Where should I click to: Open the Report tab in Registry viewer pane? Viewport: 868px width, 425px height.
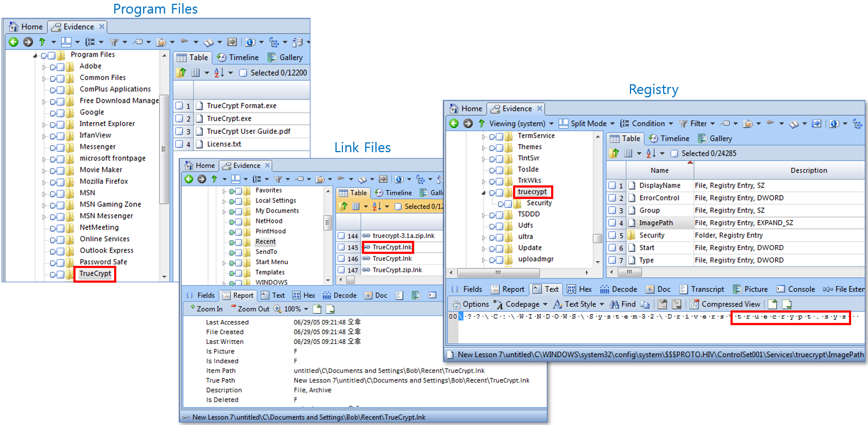click(x=508, y=289)
